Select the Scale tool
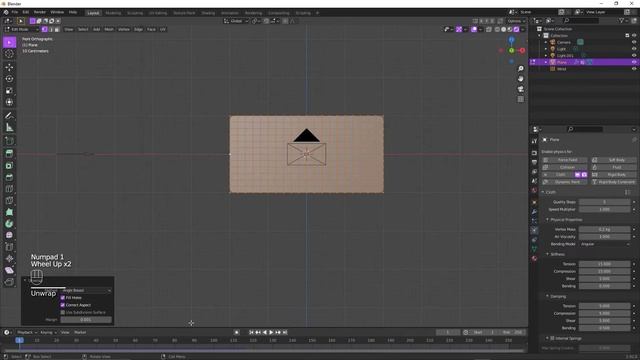The height and width of the screenshot is (360, 640). pos(9,91)
